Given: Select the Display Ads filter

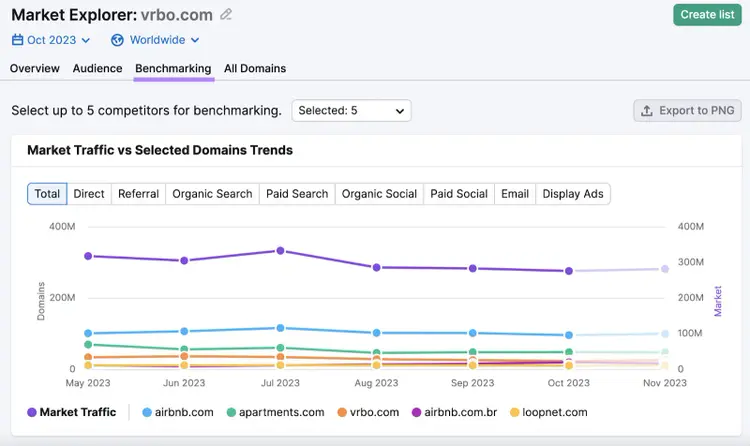Looking at the screenshot, I should pos(573,194).
